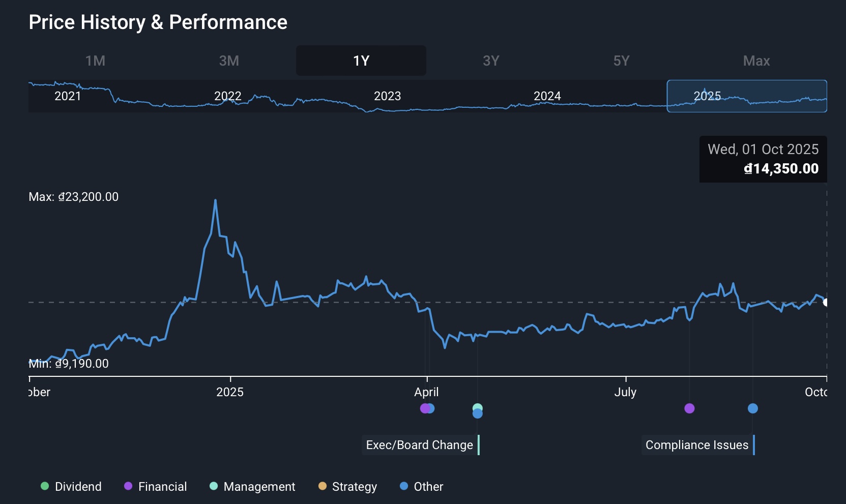Click the lower blue marker above Exec/Board Change
The width and height of the screenshot is (846, 504).
click(477, 414)
